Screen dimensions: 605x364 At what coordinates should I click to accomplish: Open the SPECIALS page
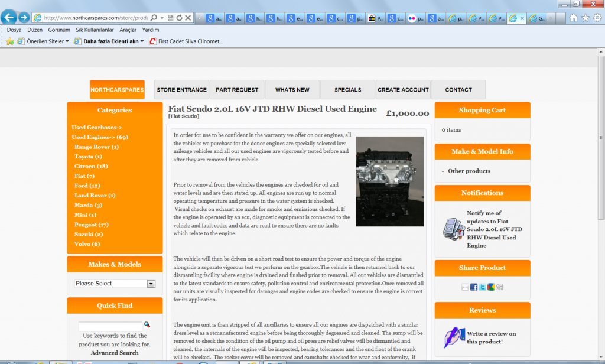347,90
